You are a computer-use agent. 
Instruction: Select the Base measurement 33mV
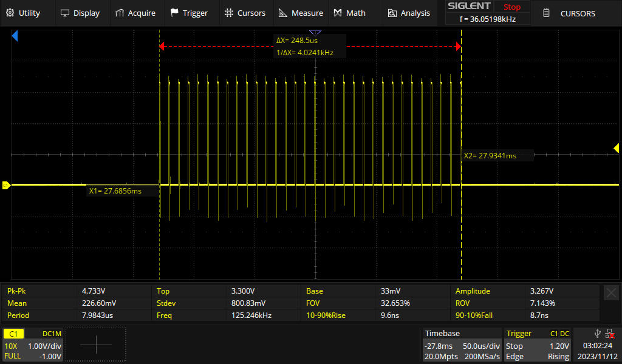coord(376,291)
